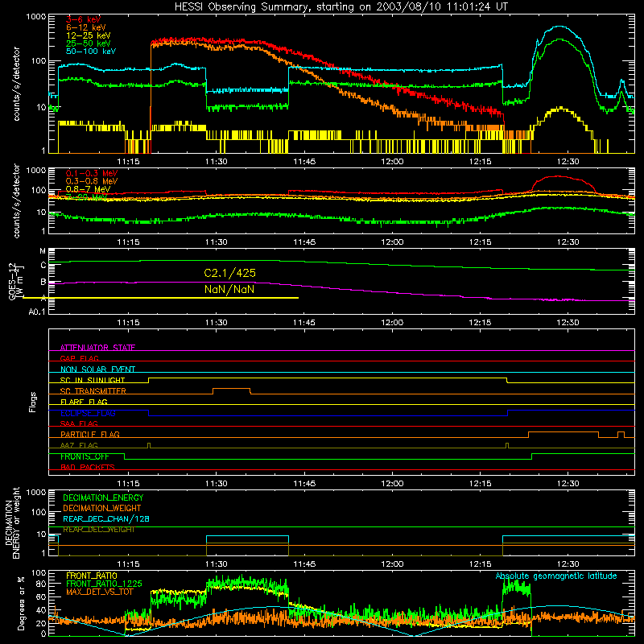Viewport: 644px width, 644px height.
Task: Click the DECIMATION ENERGY or weight axis label
Action: tap(12, 522)
